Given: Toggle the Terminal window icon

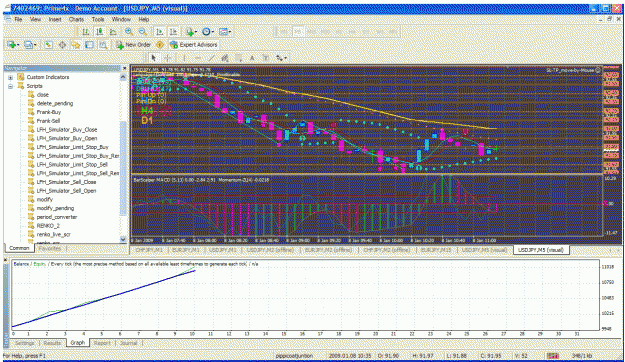Looking at the screenshot, I should point(89,45).
